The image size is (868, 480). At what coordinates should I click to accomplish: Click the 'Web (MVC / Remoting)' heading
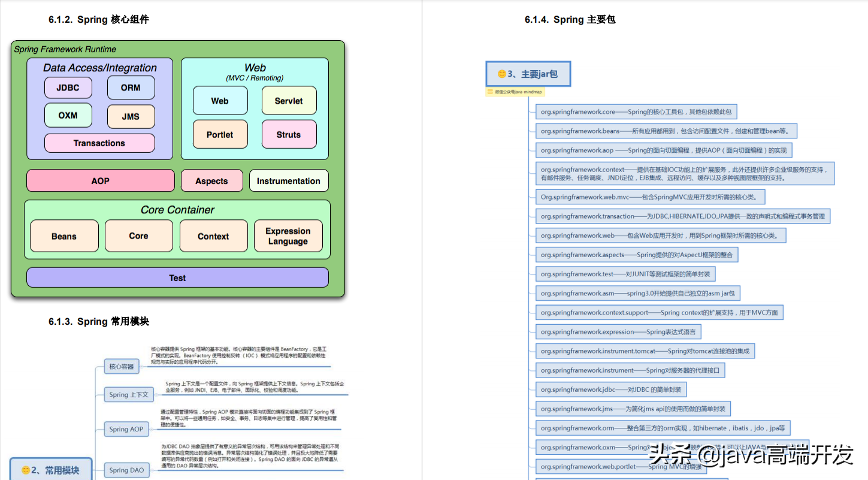point(255,72)
